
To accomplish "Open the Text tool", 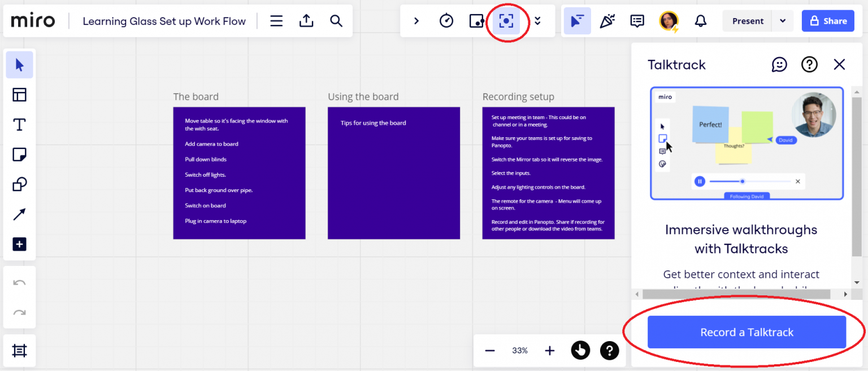I will (x=19, y=124).
